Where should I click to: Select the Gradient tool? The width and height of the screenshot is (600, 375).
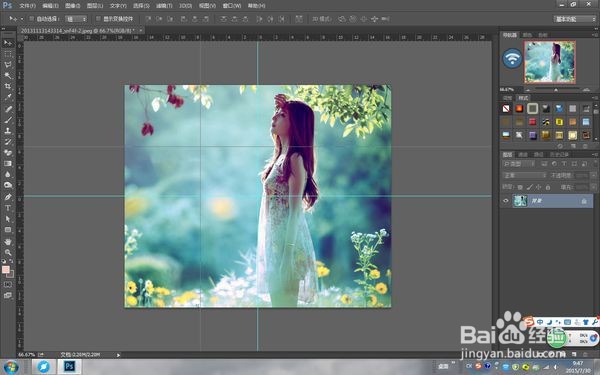point(8,163)
